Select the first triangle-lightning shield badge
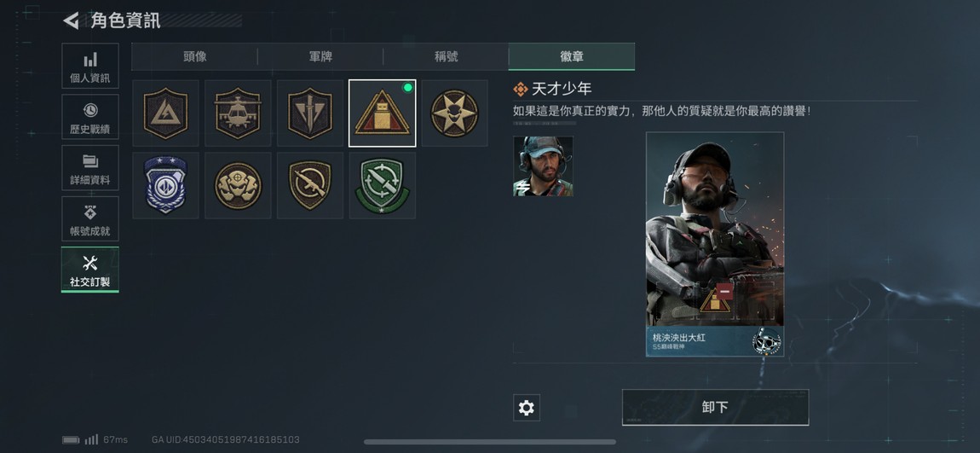 pos(165,113)
